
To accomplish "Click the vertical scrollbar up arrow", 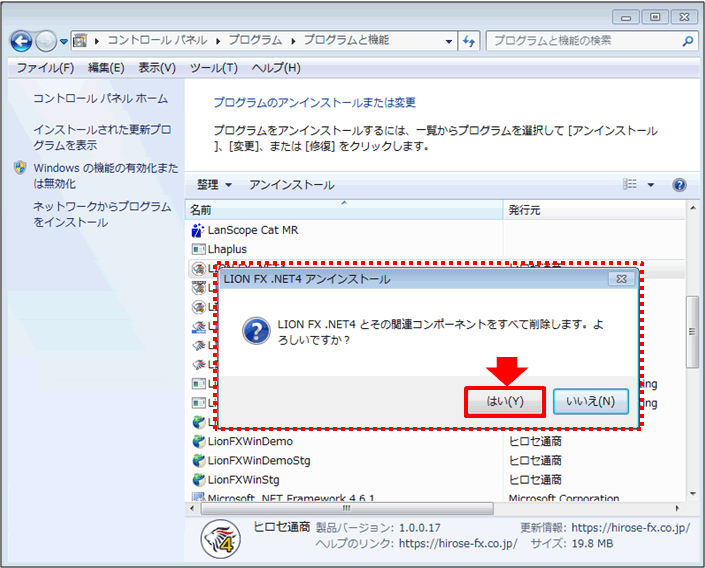I will pos(692,208).
